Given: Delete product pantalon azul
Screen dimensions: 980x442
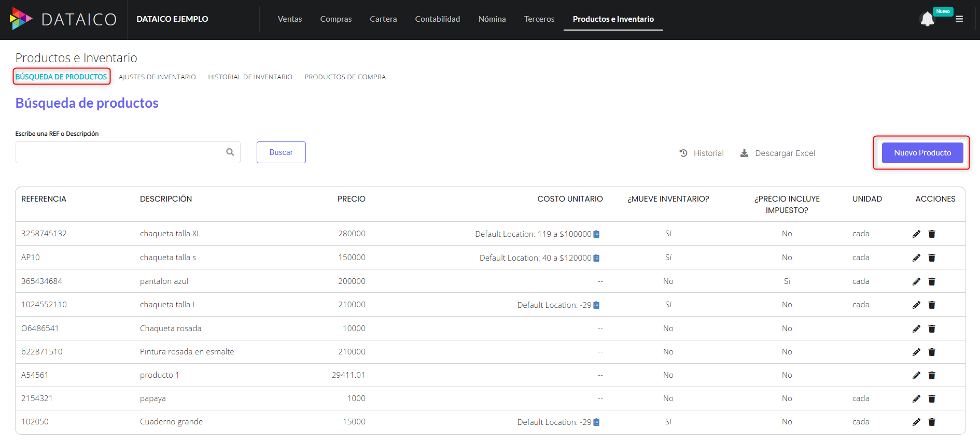Looking at the screenshot, I should point(932,281).
